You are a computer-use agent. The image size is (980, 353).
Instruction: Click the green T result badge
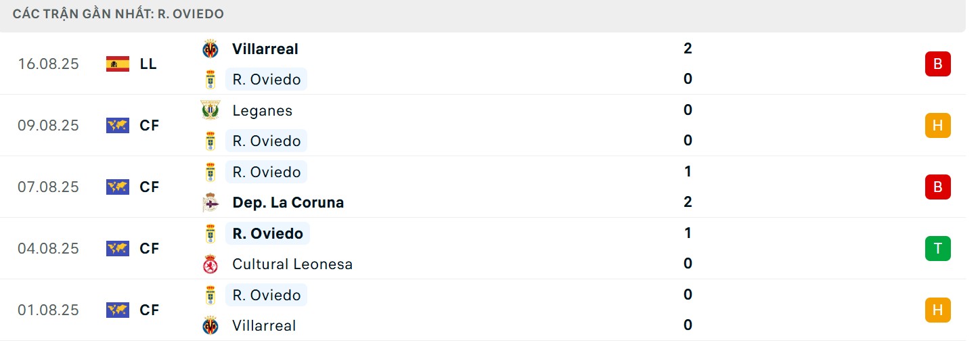pos(937,249)
